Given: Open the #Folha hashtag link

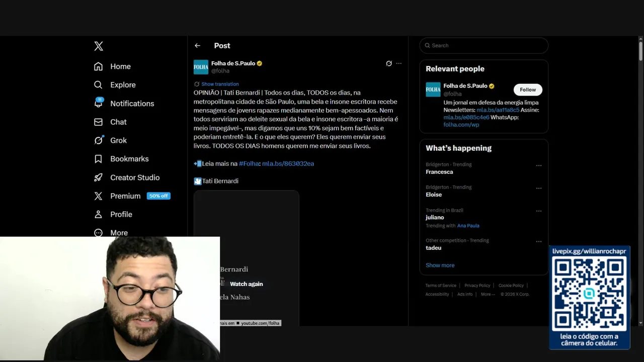Looking at the screenshot, I should 249,163.
